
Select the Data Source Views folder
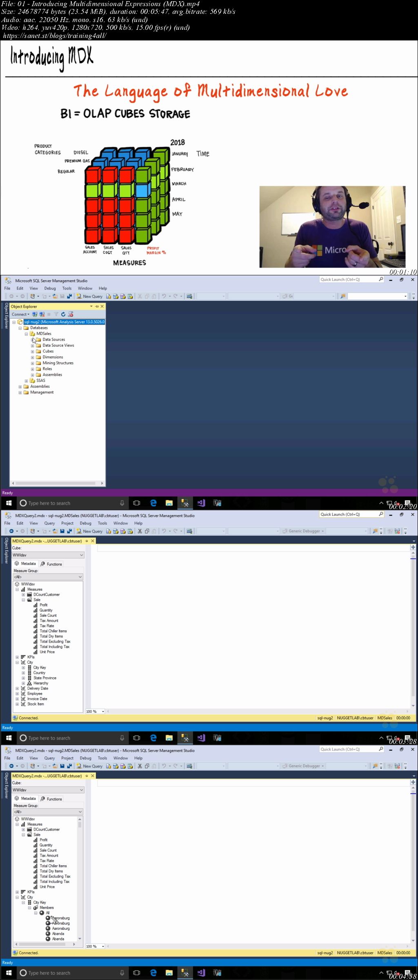(58, 346)
